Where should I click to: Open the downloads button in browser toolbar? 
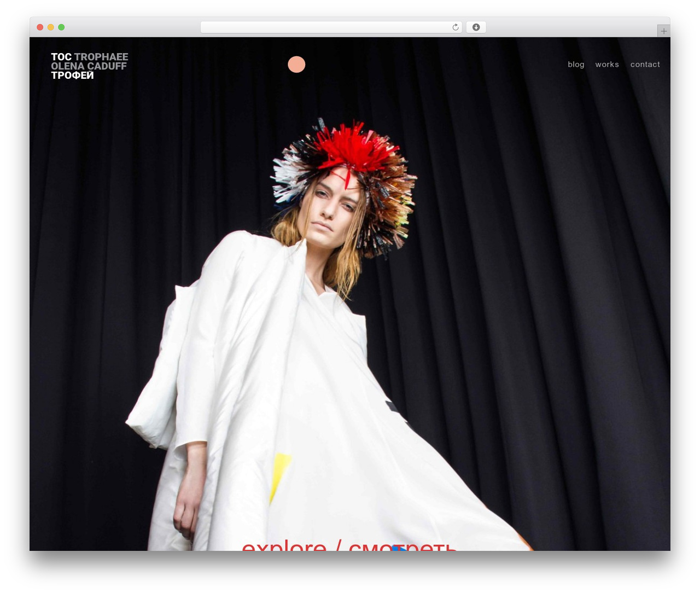pyautogui.click(x=476, y=27)
